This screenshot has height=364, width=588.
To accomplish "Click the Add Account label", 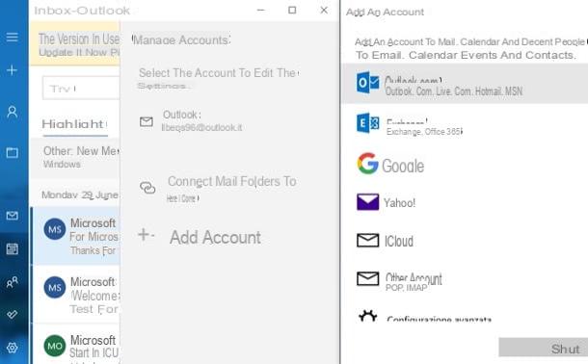I will point(215,238).
